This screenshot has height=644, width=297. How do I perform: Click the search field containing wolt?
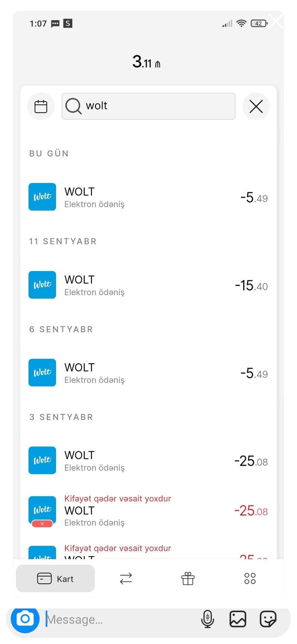pyautogui.click(x=148, y=106)
